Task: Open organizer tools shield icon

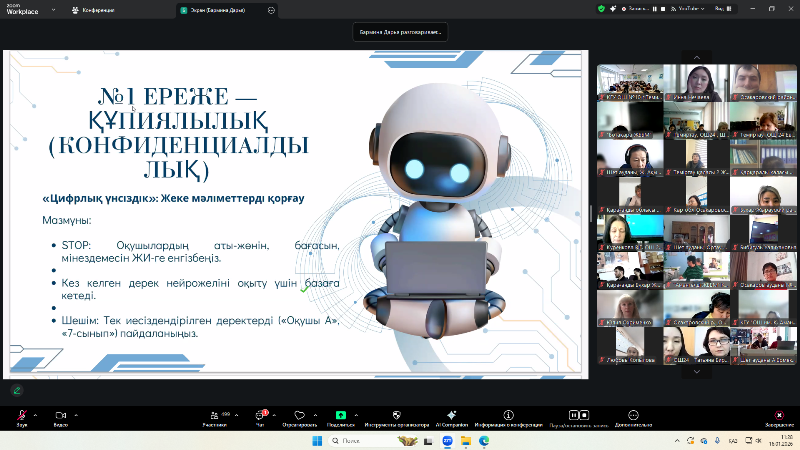Action: pyautogui.click(x=395, y=415)
